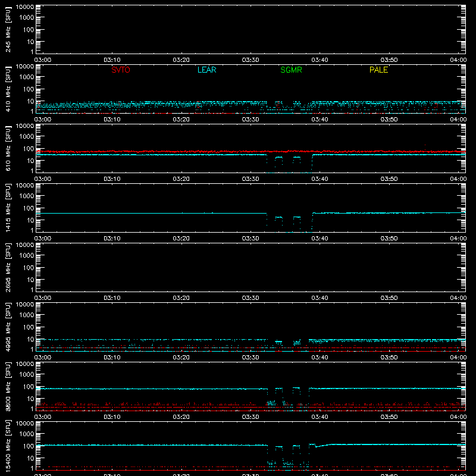Screen dimensions: 476x476
Task: Click the 03:10 tick label under 410 MHz panel
Action: click(x=112, y=120)
